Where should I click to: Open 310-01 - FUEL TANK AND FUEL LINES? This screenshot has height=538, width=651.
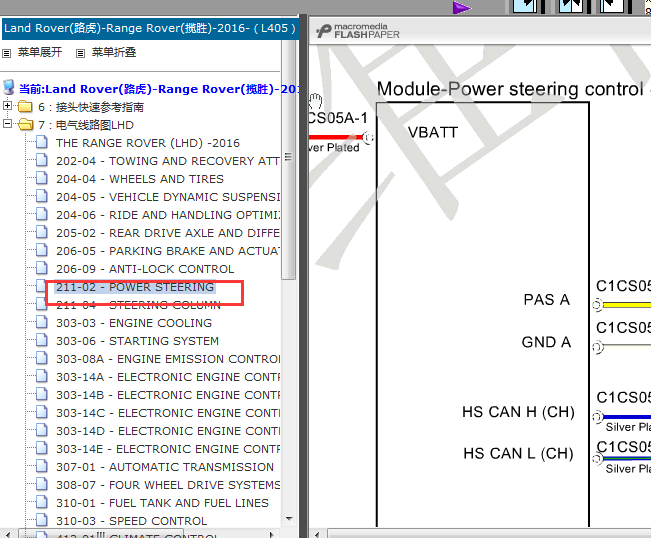162,503
